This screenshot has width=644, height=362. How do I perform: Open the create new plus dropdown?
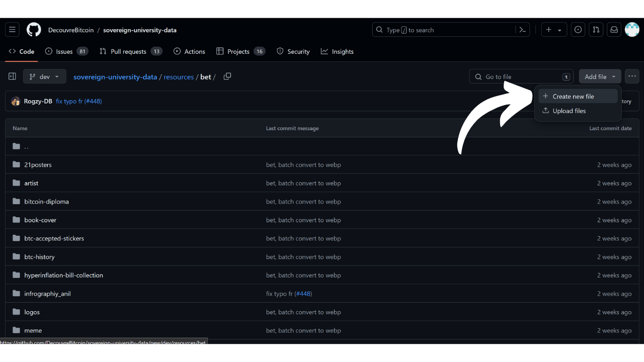(553, 30)
